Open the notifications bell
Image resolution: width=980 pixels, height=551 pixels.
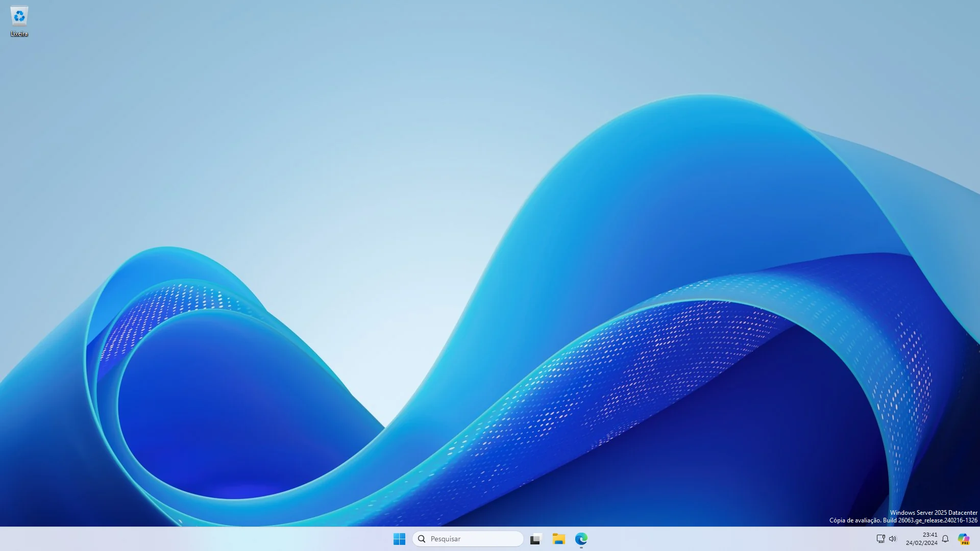coord(945,539)
